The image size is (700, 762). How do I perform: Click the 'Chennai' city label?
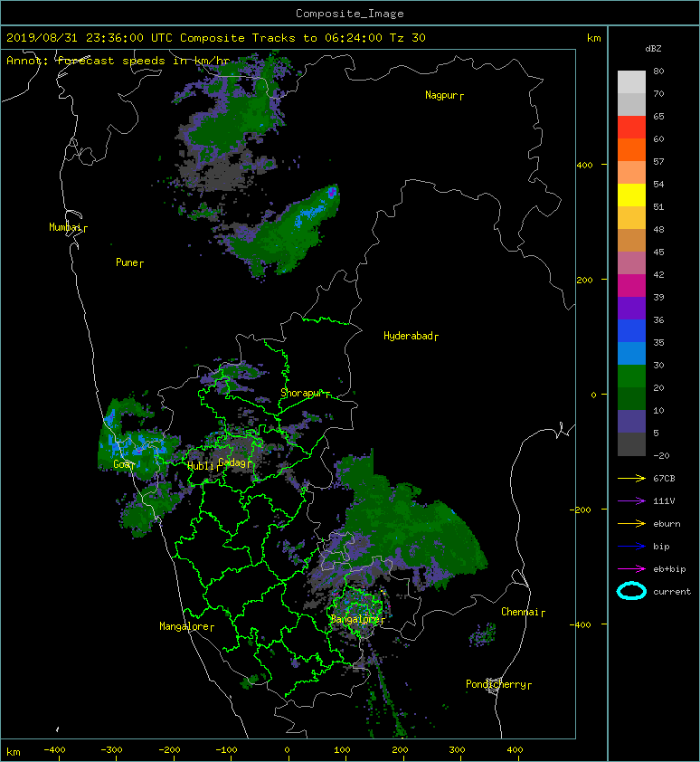(x=520, y=612)
